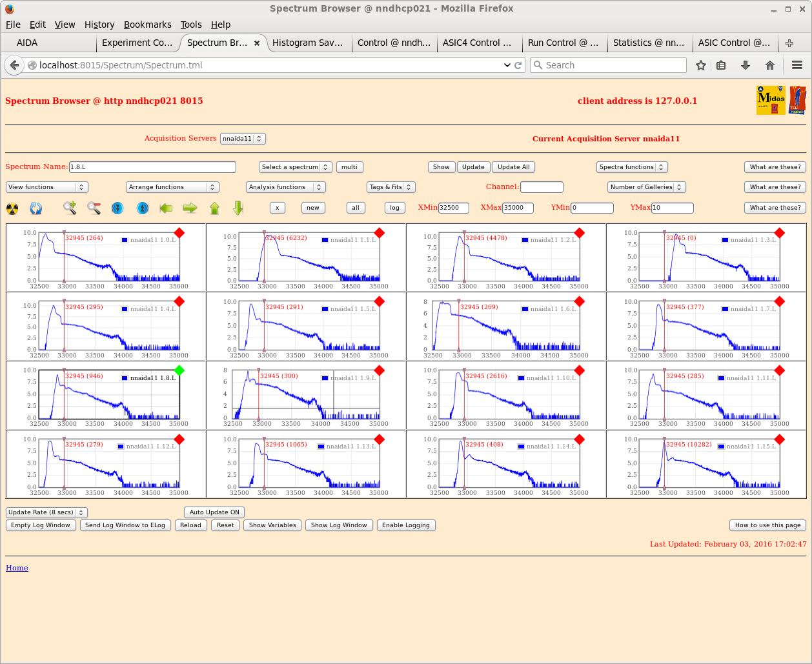The height and width of the screenshot is (664, 812).
Task: Click the Show button
Action: pyautogui.click(x=442, y=167)
